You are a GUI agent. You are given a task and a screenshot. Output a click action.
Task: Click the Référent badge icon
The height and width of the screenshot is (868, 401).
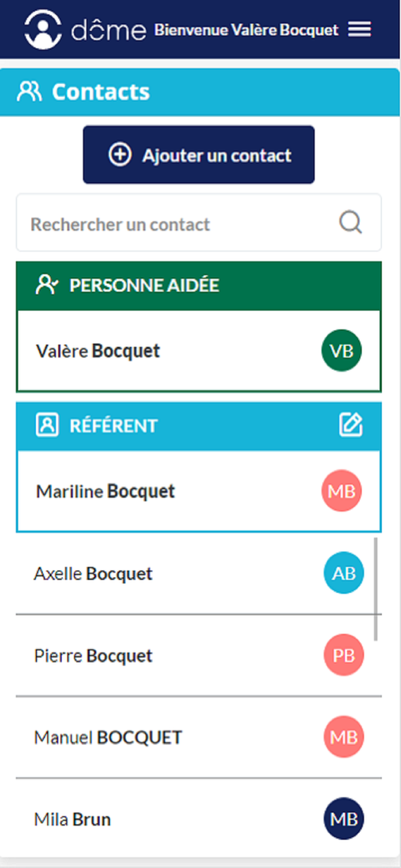point(46,425)
